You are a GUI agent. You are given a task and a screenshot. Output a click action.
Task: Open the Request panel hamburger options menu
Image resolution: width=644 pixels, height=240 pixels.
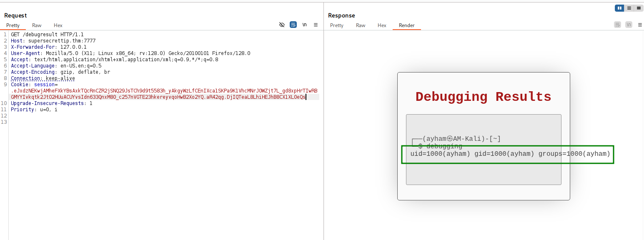(x=316, y=25)
